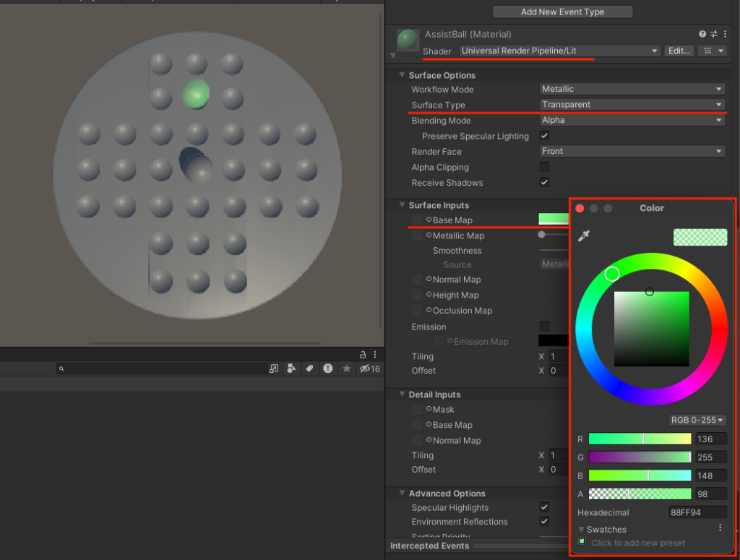Viewport: 740px width, 560px height.
Task: Collapse the Detail Inputs section
Action: [402, 394]
